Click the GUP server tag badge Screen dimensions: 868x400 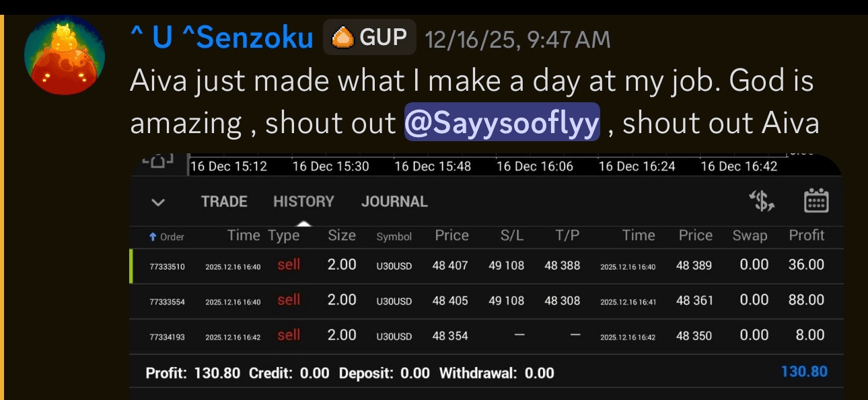pyautogui.click(x=369, y=38)
